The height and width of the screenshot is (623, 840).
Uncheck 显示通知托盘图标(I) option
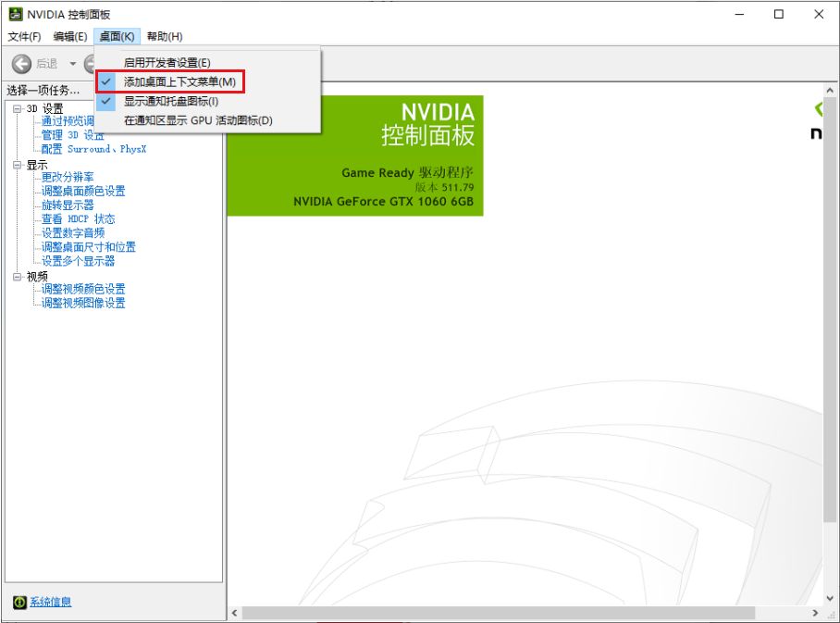(x=208, y=101)
